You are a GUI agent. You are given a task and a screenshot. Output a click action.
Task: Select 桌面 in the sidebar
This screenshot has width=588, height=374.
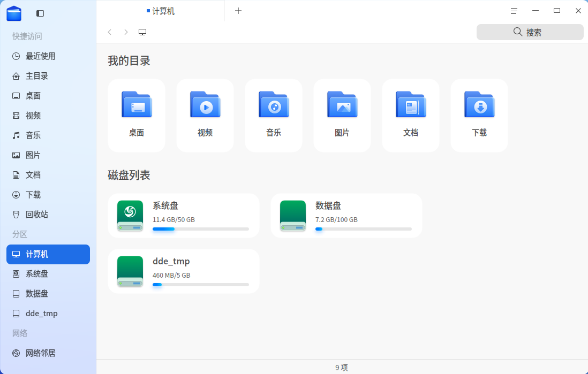[48, 96]
